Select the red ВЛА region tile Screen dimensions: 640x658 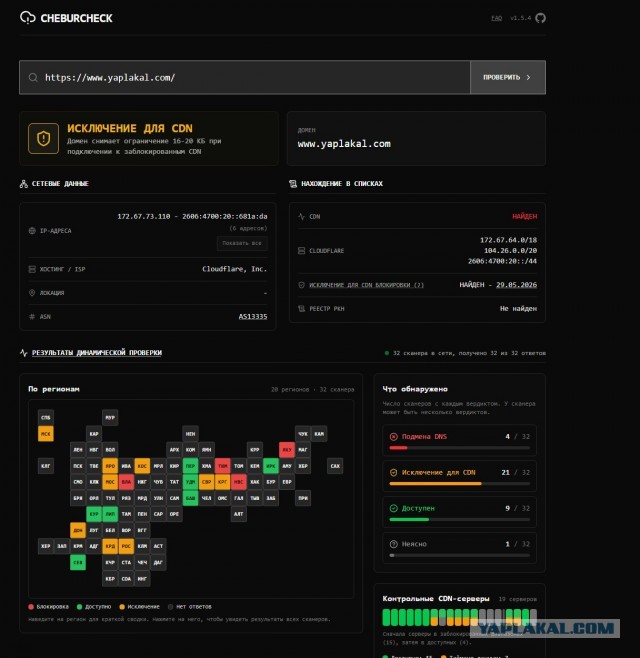(126, 482)
